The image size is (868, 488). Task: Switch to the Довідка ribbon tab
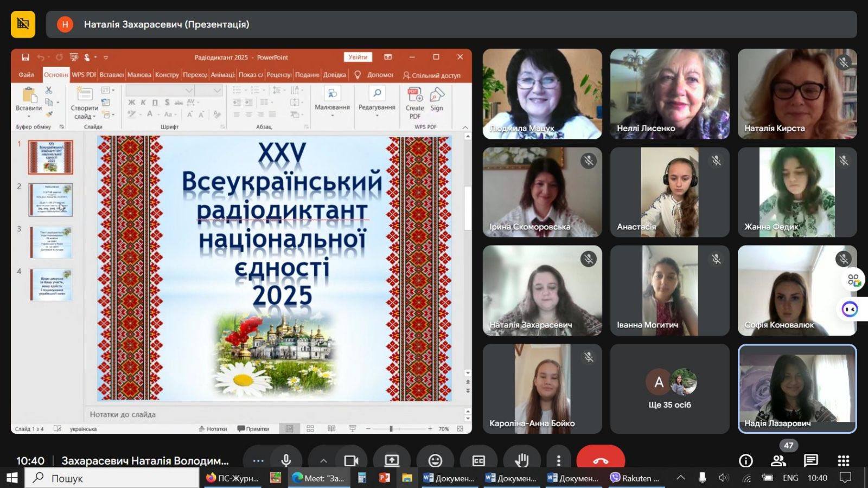tap(334, 75)
